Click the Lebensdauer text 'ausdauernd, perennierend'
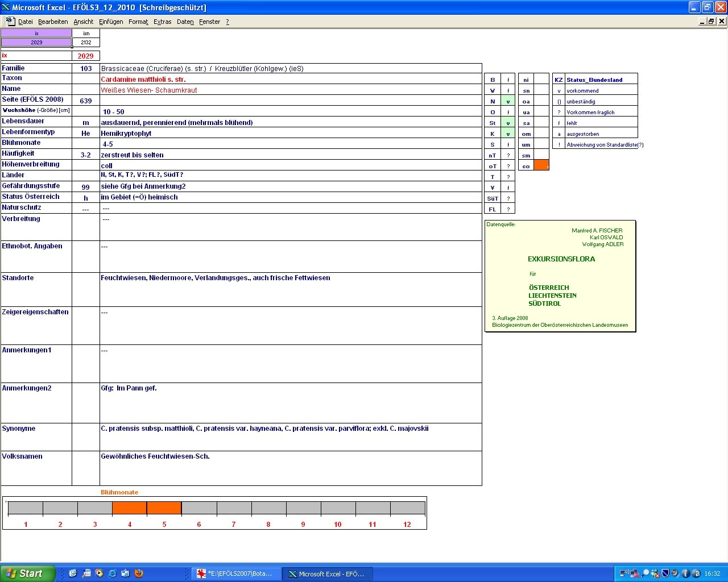 177,122
